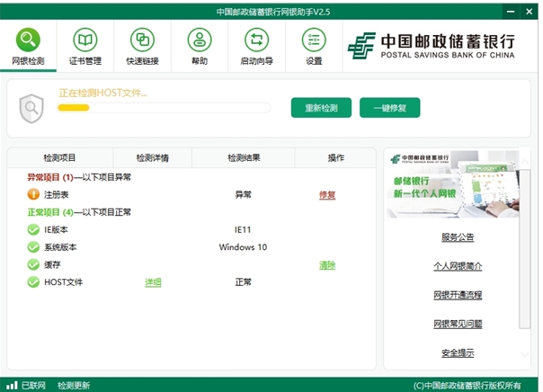Image resolution: width=543 pixels, height=392 pixels.
Task: Click the 新一代个人网银 banner image
Action: [x=452, y=184]
